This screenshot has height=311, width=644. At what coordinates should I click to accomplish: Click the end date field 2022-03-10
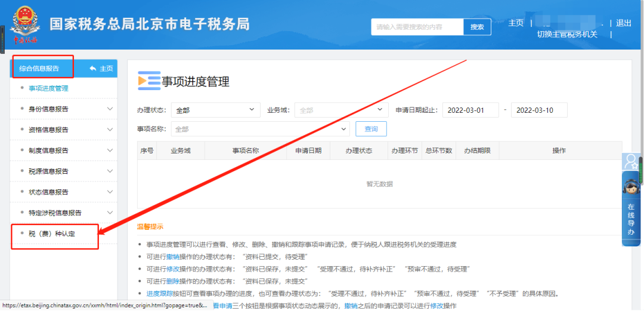click(x=539, y=110)
